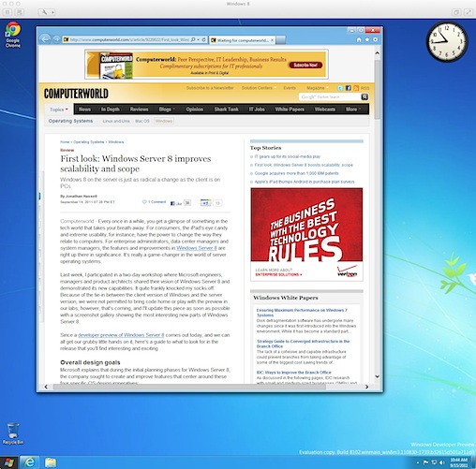Open Google Chrome desktop shortcut
476x469 pixels.
(13, 35)
